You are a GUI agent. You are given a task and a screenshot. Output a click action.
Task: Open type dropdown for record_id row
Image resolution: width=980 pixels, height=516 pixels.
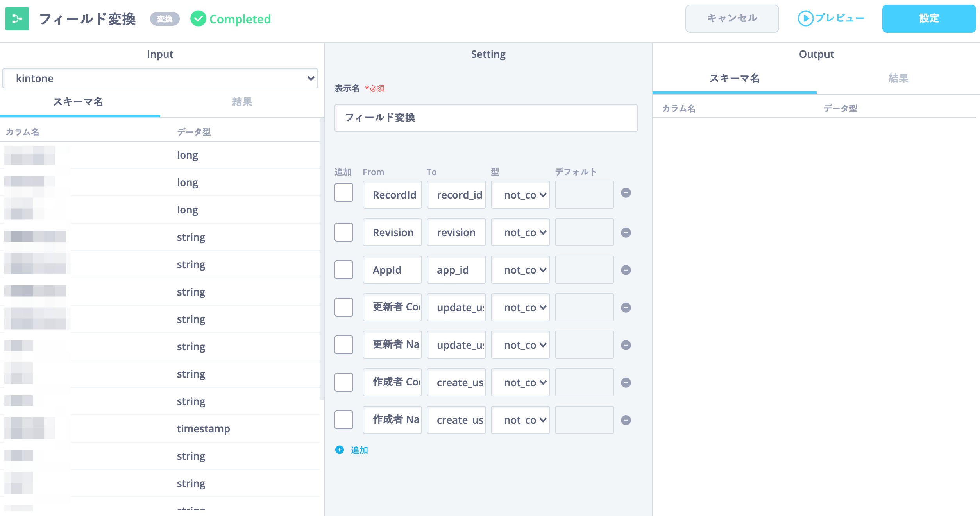pos(520,195)
